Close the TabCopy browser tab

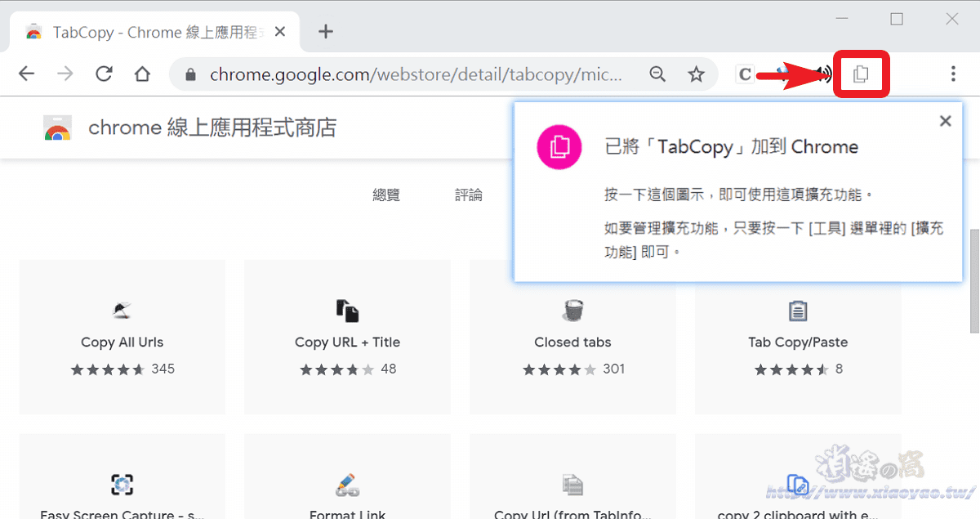pos(280,32)
